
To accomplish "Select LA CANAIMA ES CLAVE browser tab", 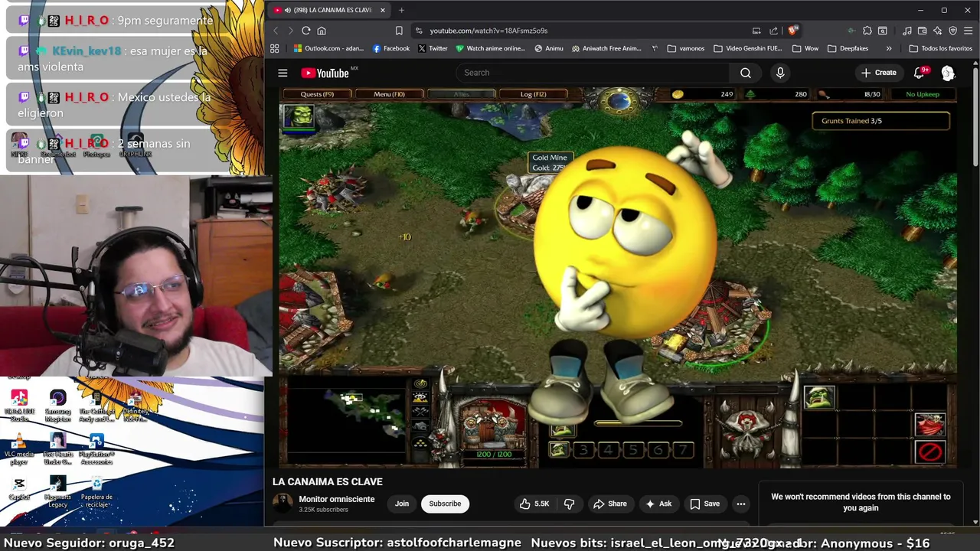I will 329,10.
